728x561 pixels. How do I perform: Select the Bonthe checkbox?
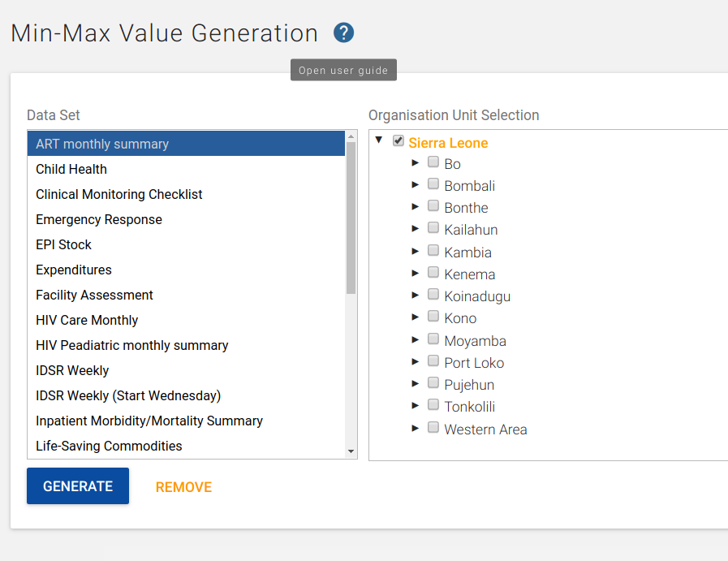coord(433,205)
